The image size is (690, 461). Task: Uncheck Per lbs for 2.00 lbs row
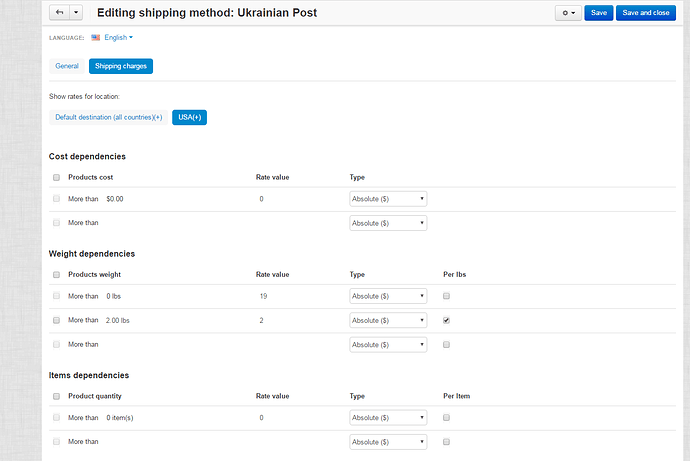446,320
